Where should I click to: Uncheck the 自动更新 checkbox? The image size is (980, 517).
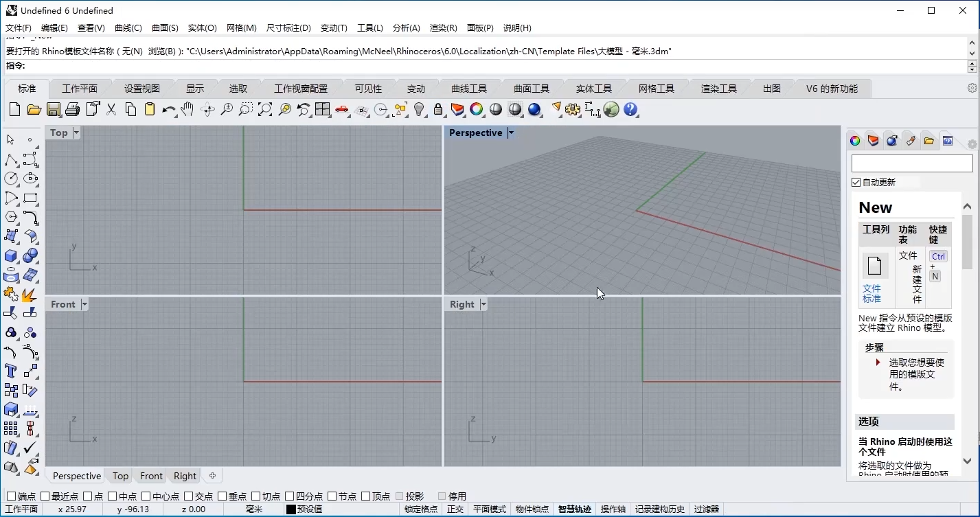click(x=856, y=183)
